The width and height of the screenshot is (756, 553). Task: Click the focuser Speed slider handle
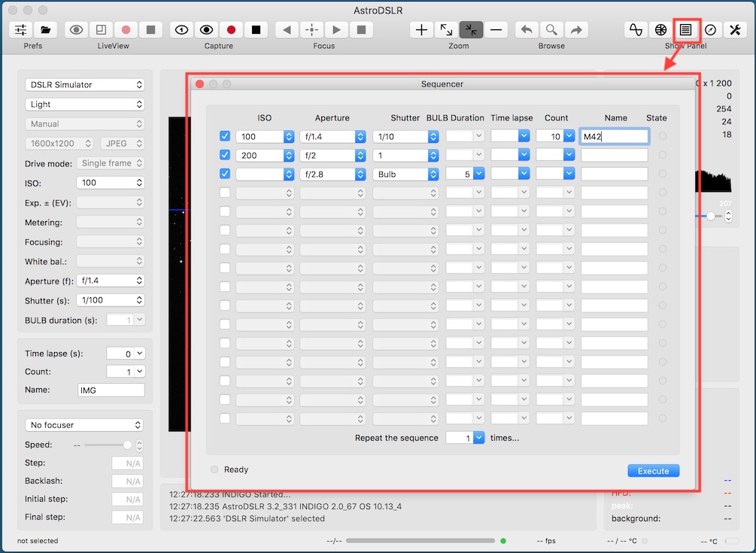(x=127, y=445)
